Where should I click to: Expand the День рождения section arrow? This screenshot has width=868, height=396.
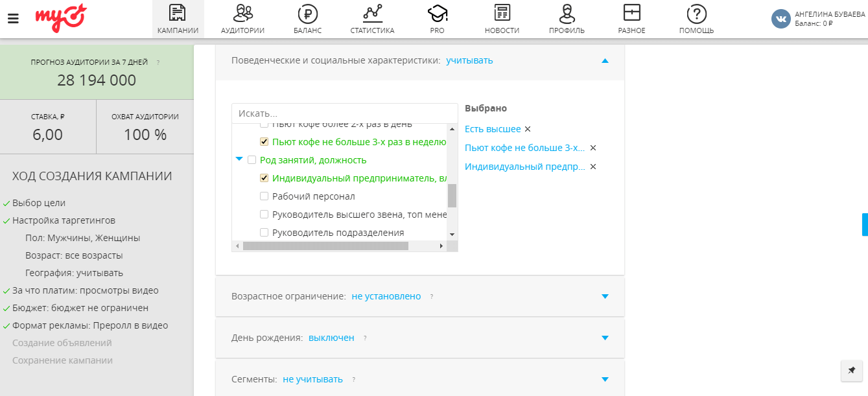(x=605, y=338)
